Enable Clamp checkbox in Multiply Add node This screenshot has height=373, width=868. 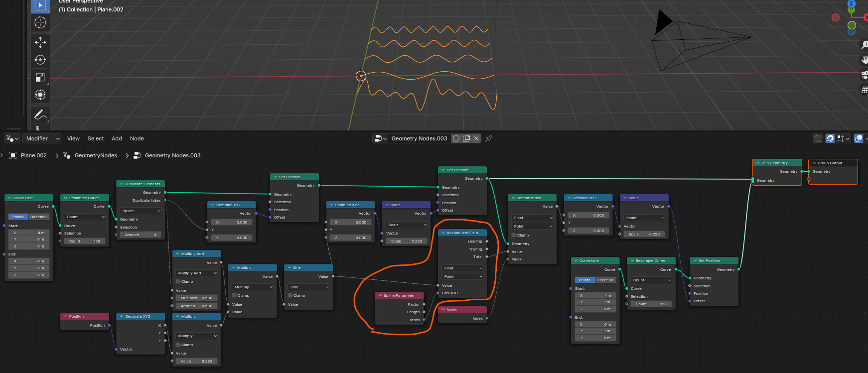[x=178, y=281]
